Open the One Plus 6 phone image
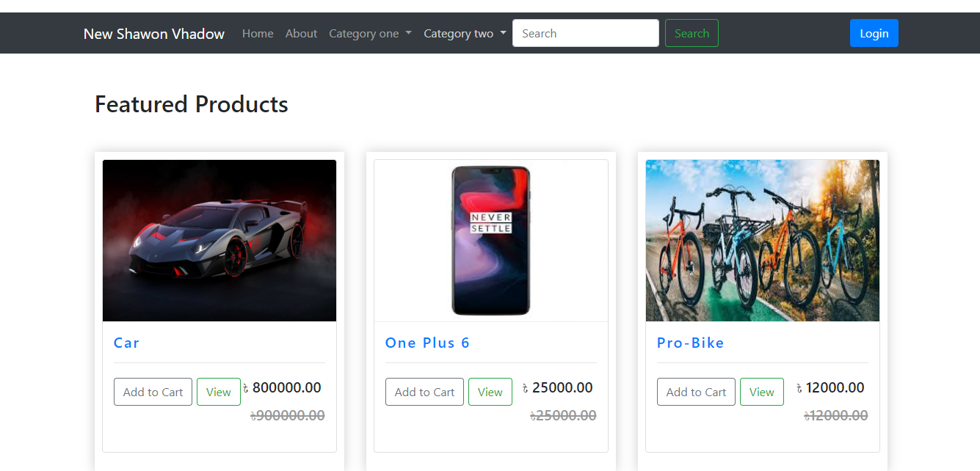Screen dimensions: 980x471 491,241
